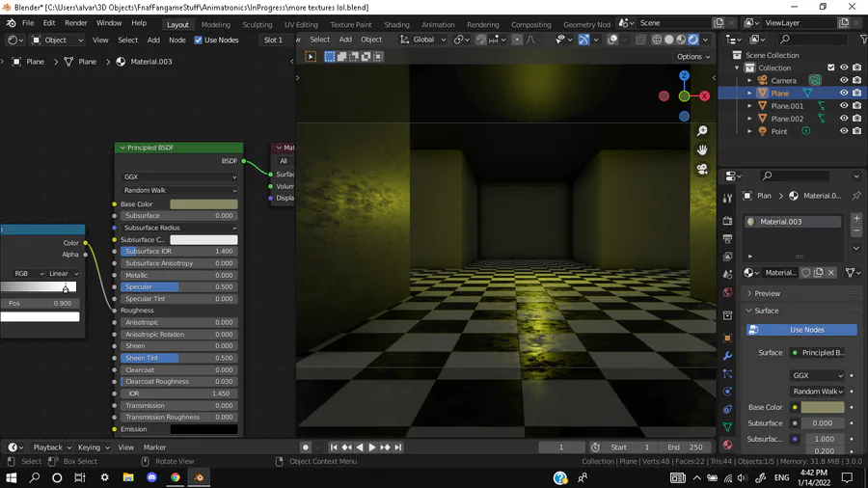This screenshot has height=488, width=868.
Task: Open the Node menu in node editor
Action: (177, 40)
